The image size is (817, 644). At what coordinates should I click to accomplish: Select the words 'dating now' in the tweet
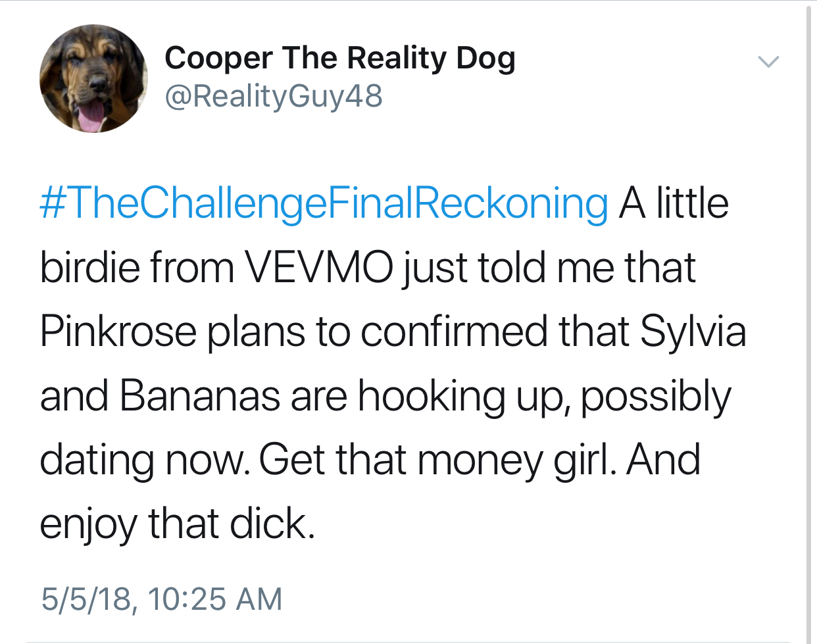point(144,460)
